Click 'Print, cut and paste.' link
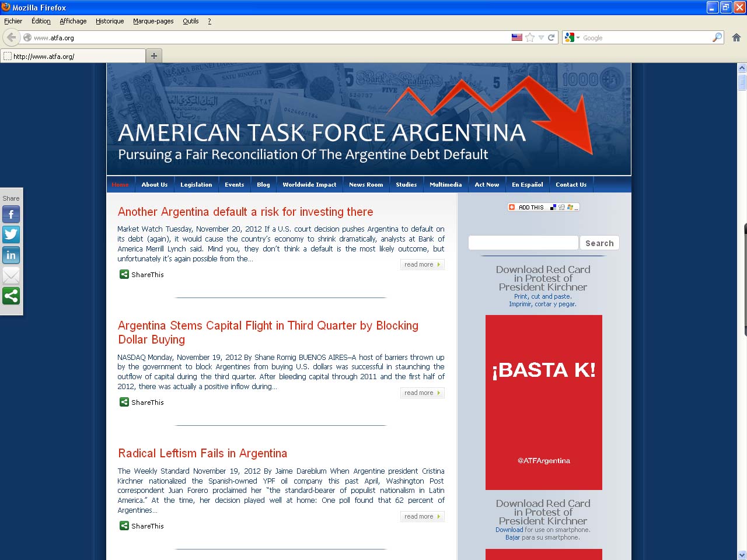 tap(543, 296)
